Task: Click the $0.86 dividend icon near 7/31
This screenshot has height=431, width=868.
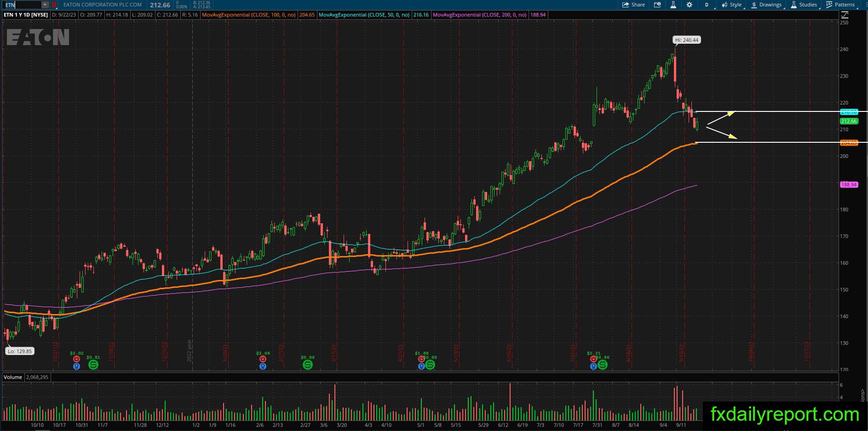Action: point(603,365)
